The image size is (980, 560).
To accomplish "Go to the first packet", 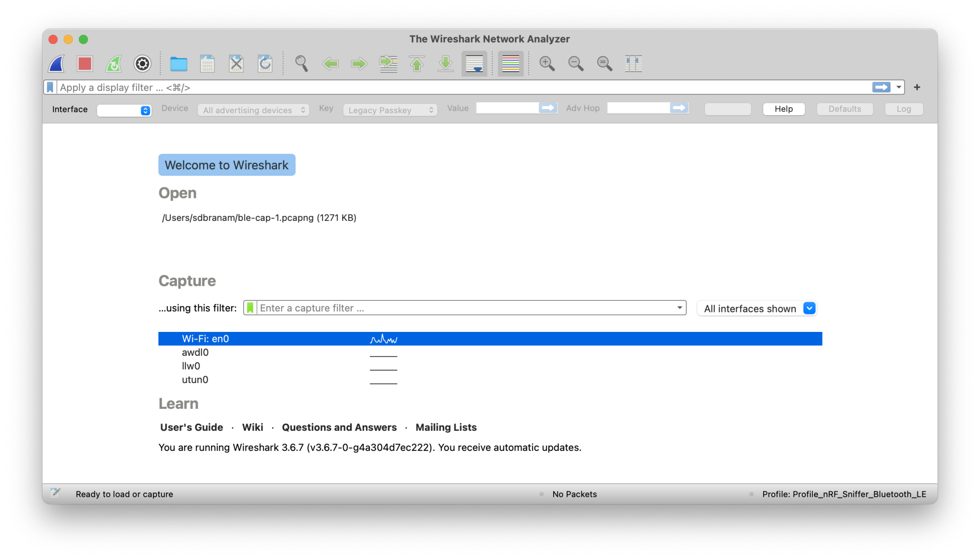I will 417,64.
